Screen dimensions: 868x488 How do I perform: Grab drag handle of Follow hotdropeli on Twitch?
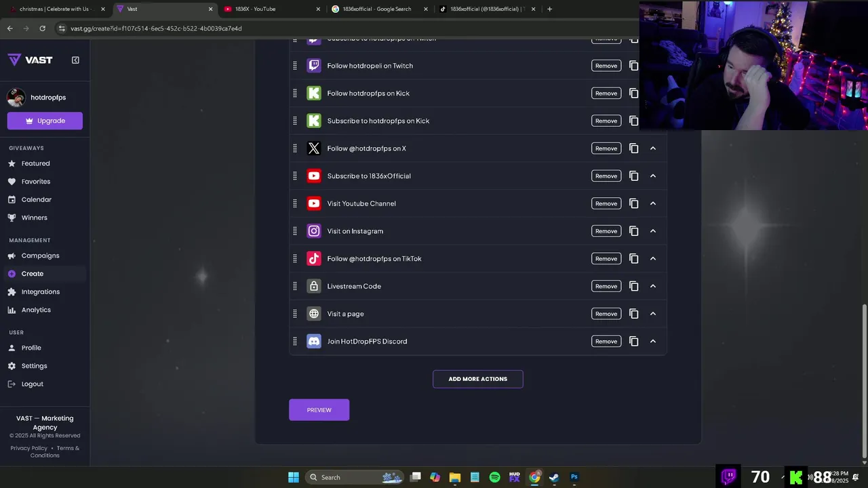pyautogui.click(x=295, y=66)
